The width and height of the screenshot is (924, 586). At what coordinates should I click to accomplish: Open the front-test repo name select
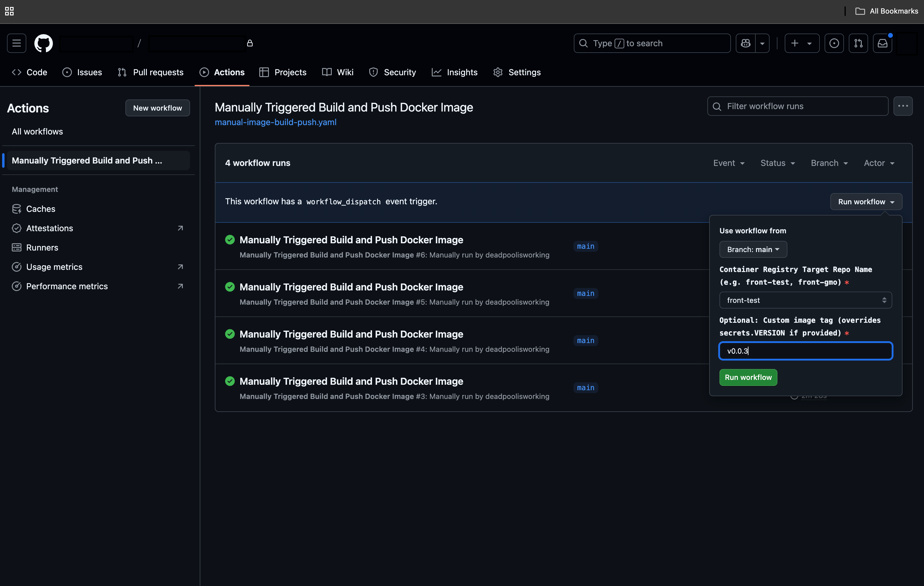click(805, 300)
